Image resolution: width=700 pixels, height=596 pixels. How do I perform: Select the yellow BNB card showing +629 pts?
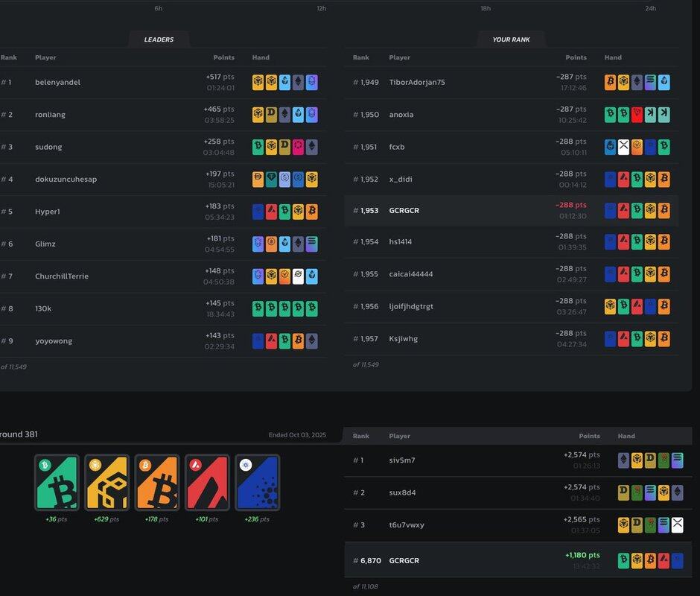pos(106,483)
